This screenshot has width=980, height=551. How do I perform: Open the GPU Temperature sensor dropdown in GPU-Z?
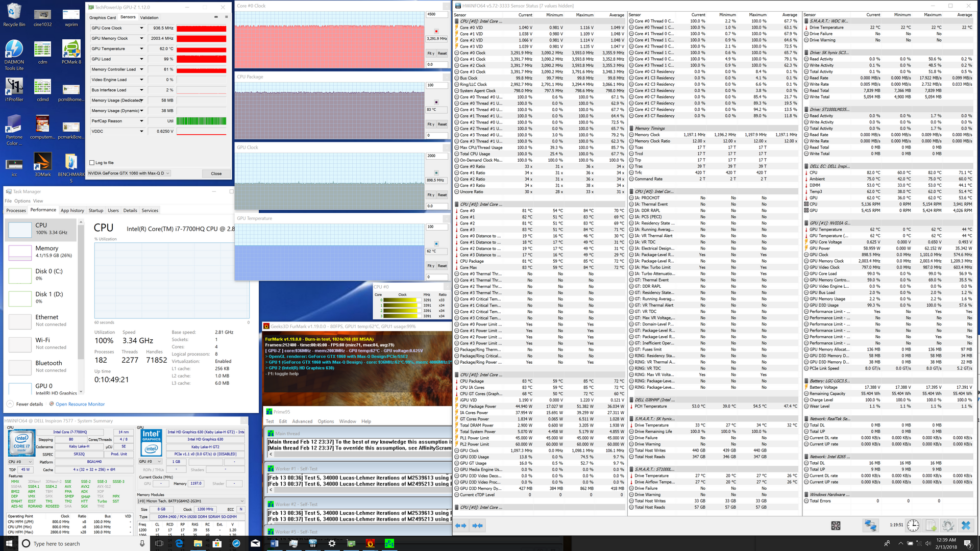tap(141, 48)
